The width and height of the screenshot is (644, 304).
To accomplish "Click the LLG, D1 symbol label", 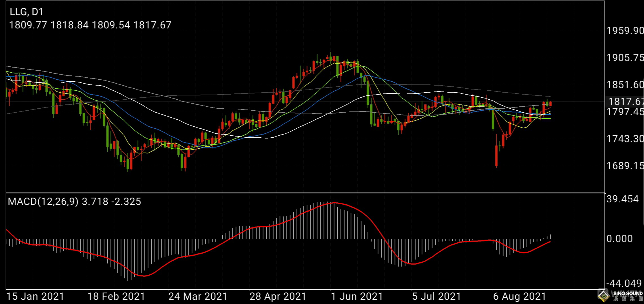I will coord(26,12).
